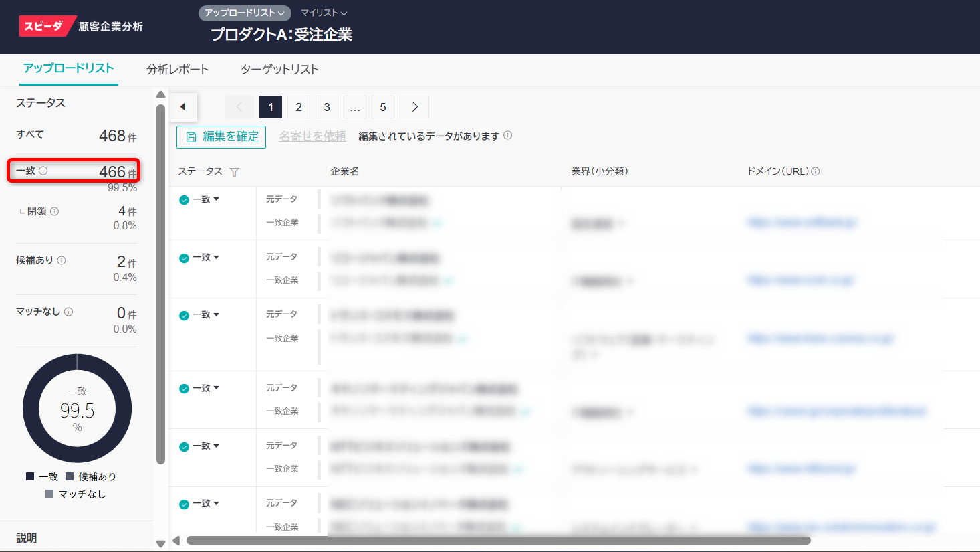The image size is (980, 552).
Task: Click the horizontal scrollbar below the table
Action: [x=498, y=540]
